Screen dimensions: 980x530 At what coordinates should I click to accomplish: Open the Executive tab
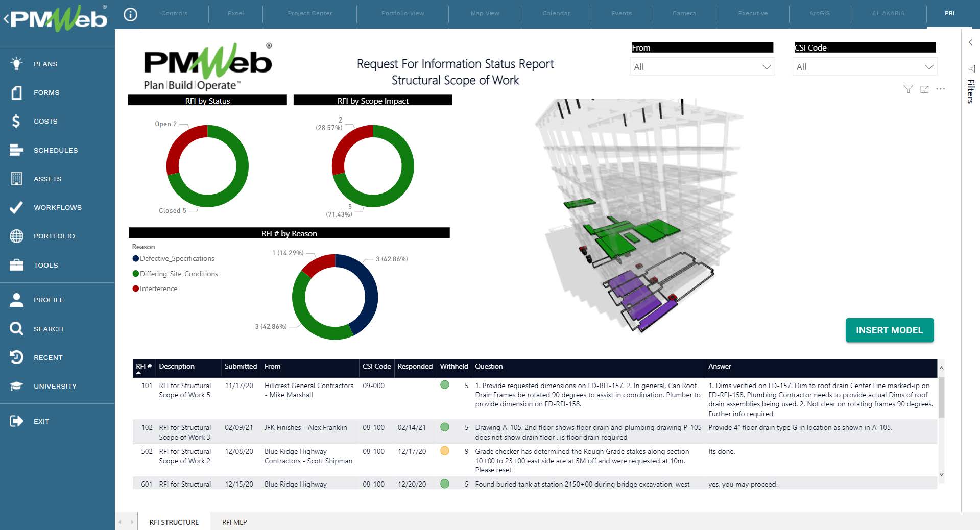753,13
